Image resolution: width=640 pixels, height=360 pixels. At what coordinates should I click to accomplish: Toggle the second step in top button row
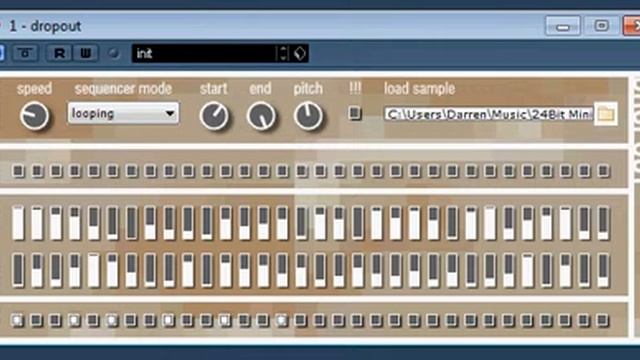click(37, 171)
